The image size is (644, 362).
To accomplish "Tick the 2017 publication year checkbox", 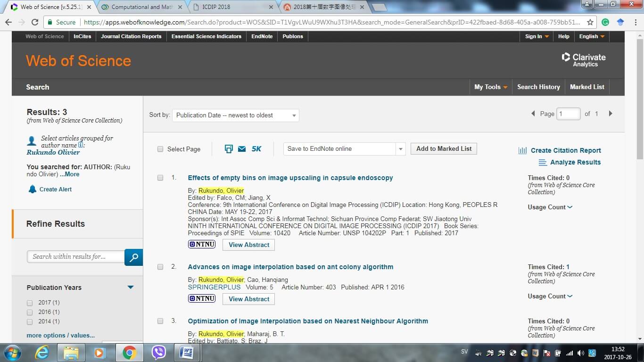I will click(x=30, y=303).
